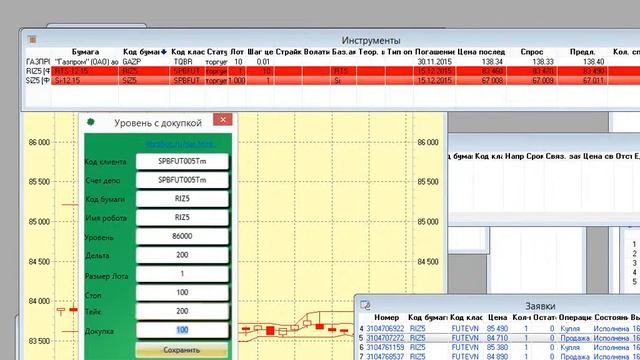Click the Операция column header in Заявки
Viewport: 640px width, 360px height.
click(x=575, y=317)
